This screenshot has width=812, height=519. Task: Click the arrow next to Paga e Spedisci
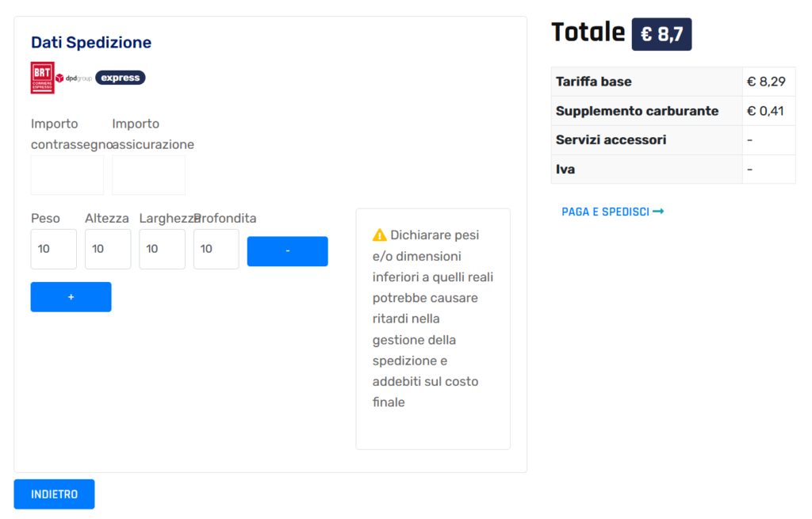658,212
